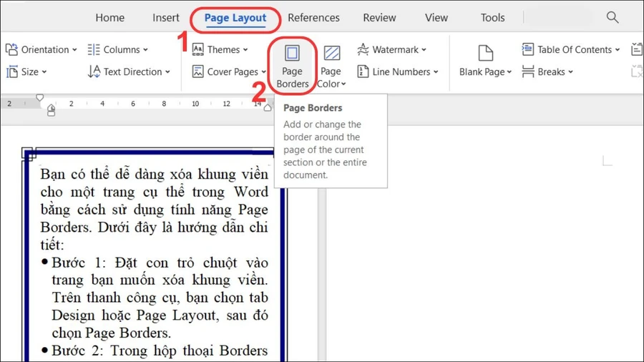Screen dimensions: 644x362
Task: Click the Breaks icon
Action: pos(528,72)
